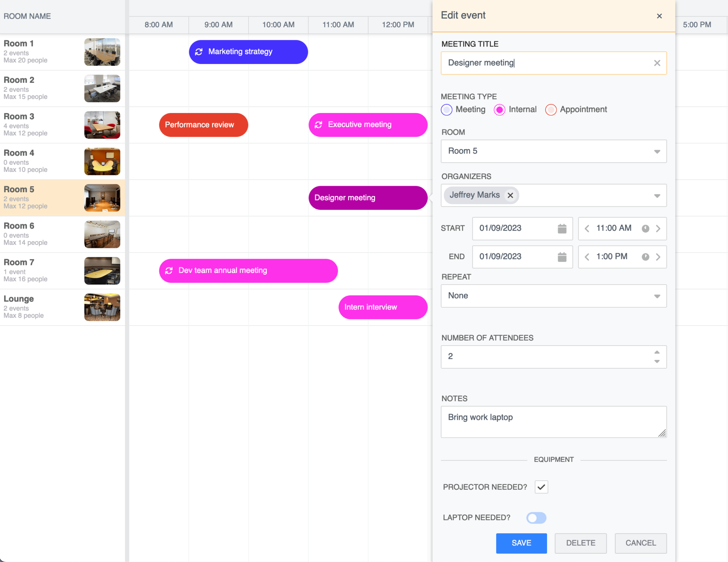Increase the number of attendees
This screenshot has height=562, width=728.
[x=657, y=352]
